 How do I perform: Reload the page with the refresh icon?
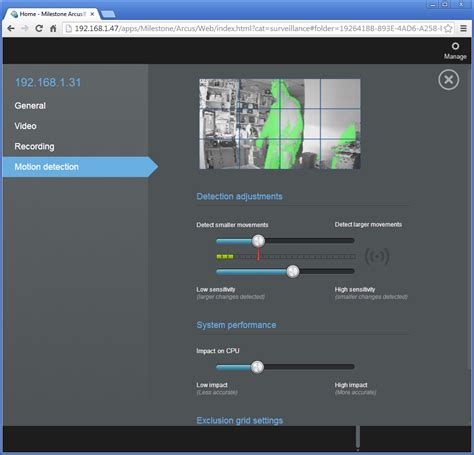(39, 28)
